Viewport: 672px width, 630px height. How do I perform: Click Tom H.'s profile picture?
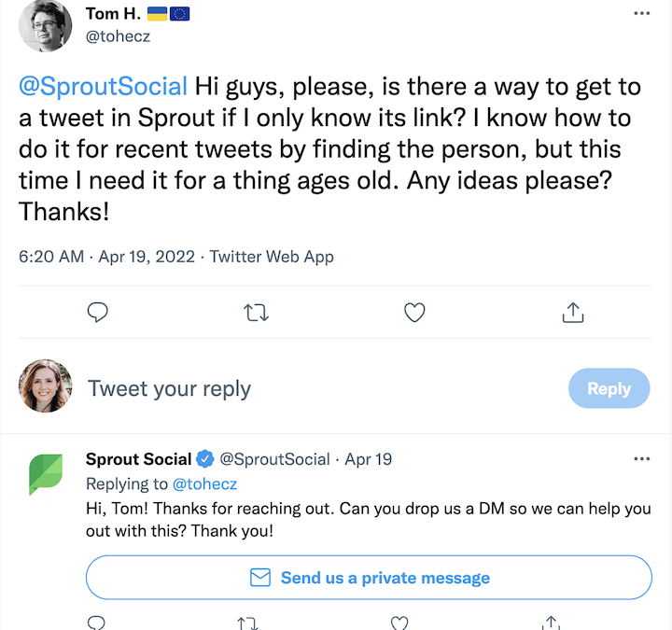pyautogui.click(x=45, y=25)
